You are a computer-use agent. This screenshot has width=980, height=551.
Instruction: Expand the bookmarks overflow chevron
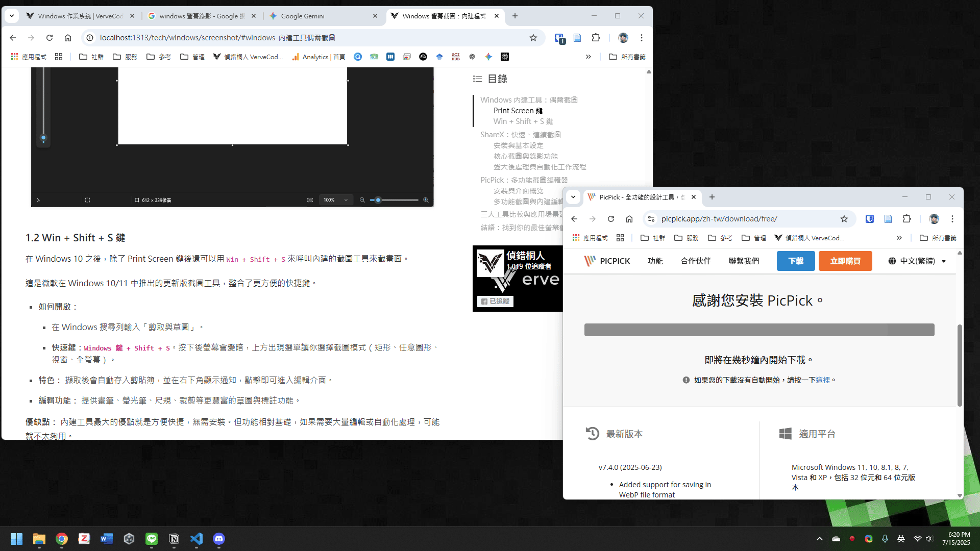pos(589,57)
